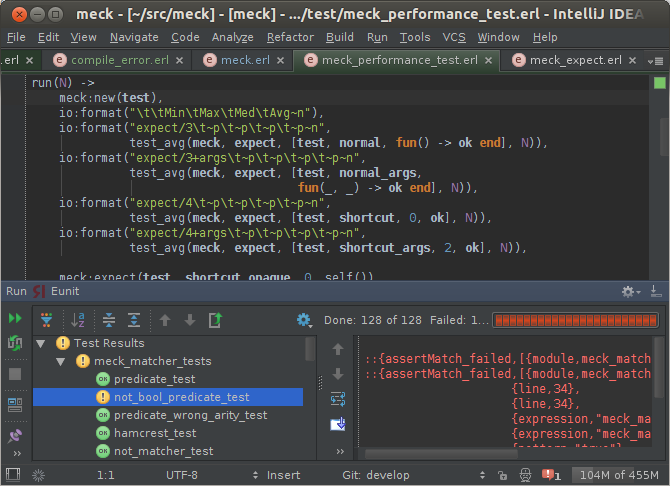
Task: Click memory indicator 104M of 455M
Action: [618, 475]
